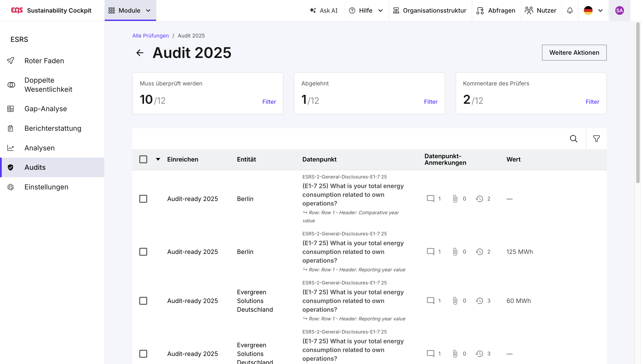Viewport: 641px width, 364px height.
Task: Open Roter Faden in sidebar
Action: coord(52,61)
